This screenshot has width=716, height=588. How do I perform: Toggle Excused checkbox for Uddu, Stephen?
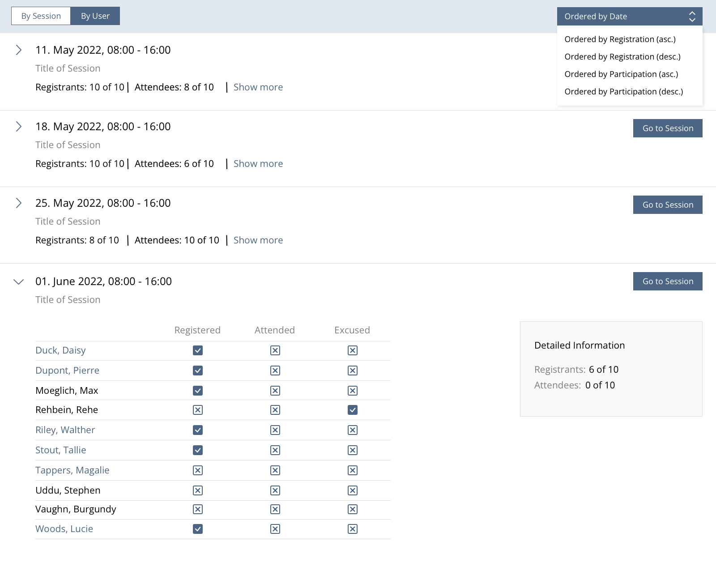pos(353,490)
